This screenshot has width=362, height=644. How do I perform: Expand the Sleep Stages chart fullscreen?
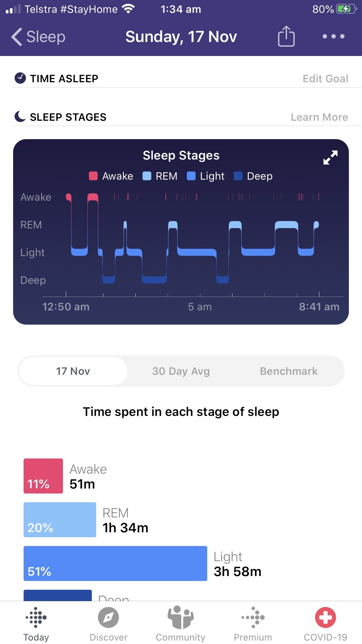point(331,157)
